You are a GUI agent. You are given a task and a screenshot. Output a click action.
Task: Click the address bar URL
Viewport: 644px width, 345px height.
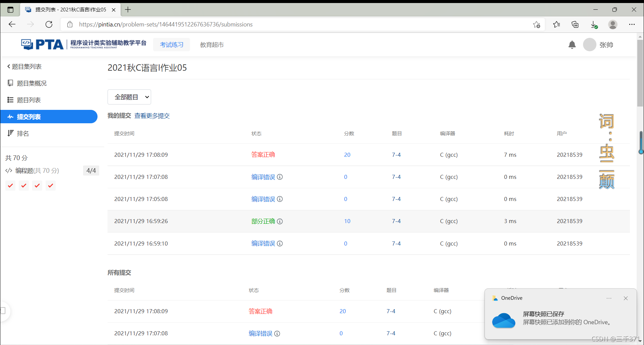(166, 24)
